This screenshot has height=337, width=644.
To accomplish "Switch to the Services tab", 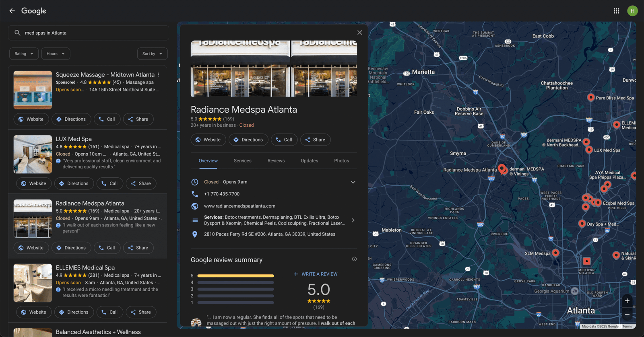I will (x=242, y=161).
